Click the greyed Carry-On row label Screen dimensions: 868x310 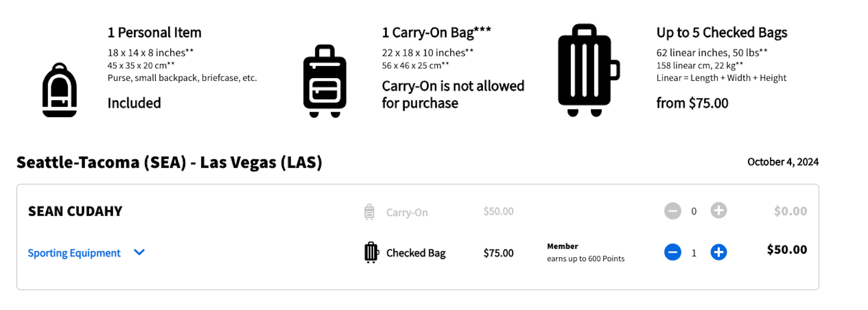click(407, 212)
